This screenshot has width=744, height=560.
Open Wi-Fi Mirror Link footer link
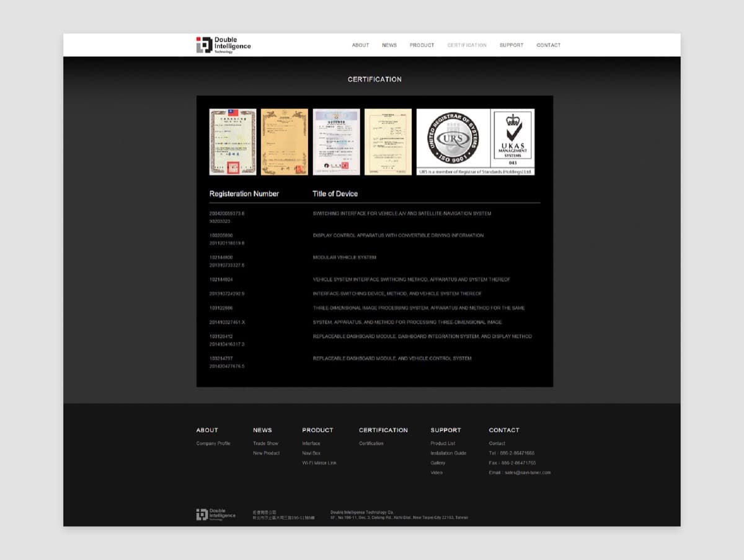click(319, 463)
